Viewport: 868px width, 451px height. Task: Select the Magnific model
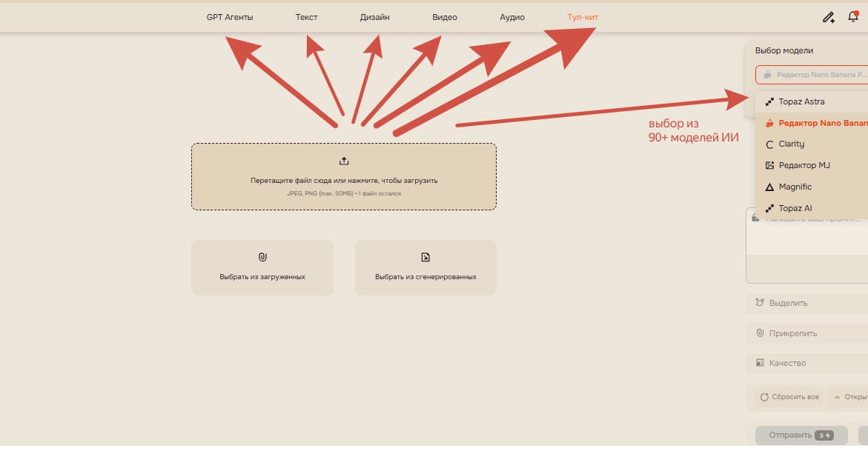[812, 187]
